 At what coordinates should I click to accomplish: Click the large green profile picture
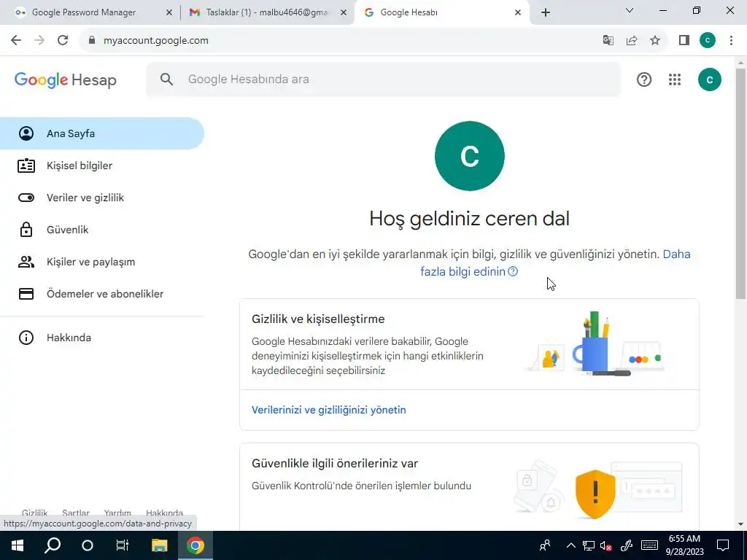tap(469, 156)
